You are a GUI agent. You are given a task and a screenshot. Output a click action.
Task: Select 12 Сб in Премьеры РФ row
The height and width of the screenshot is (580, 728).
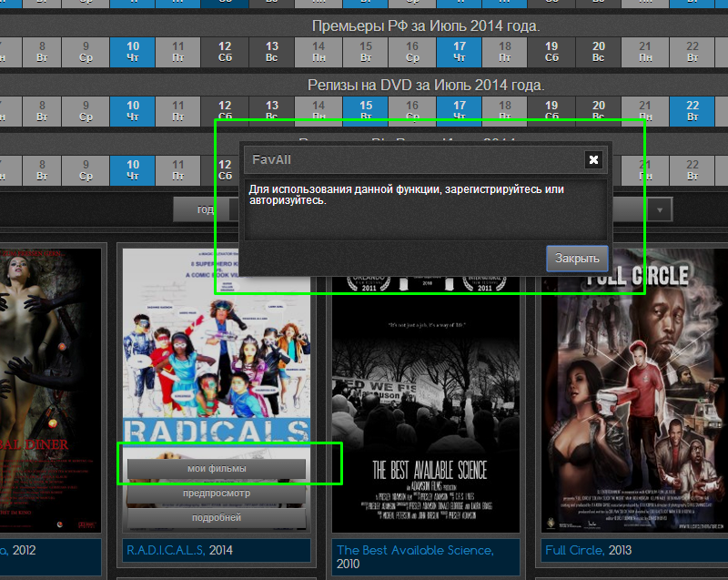click(225, 52)
